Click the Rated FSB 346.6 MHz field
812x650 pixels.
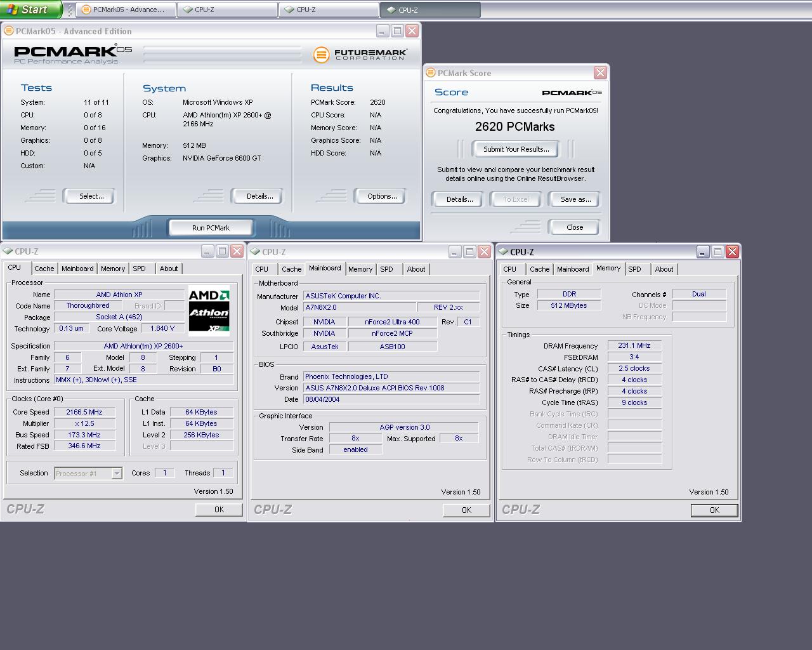click(x=84, y=446)
